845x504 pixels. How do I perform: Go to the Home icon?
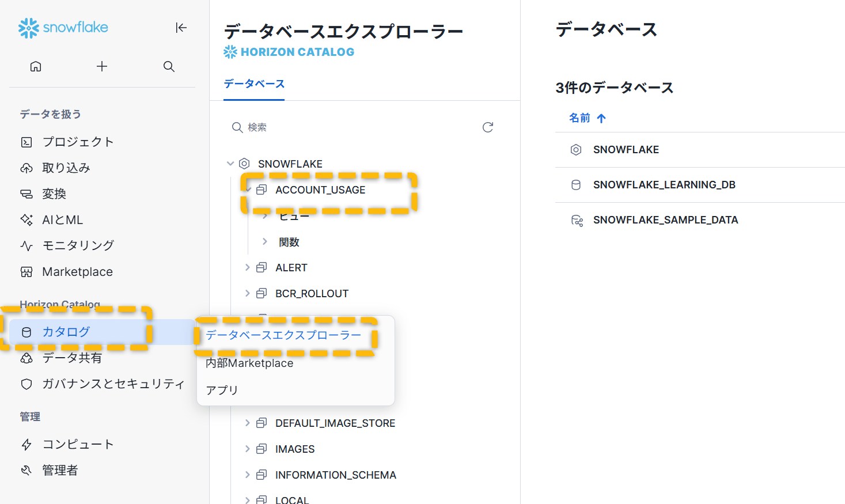(x=36, y=66)
